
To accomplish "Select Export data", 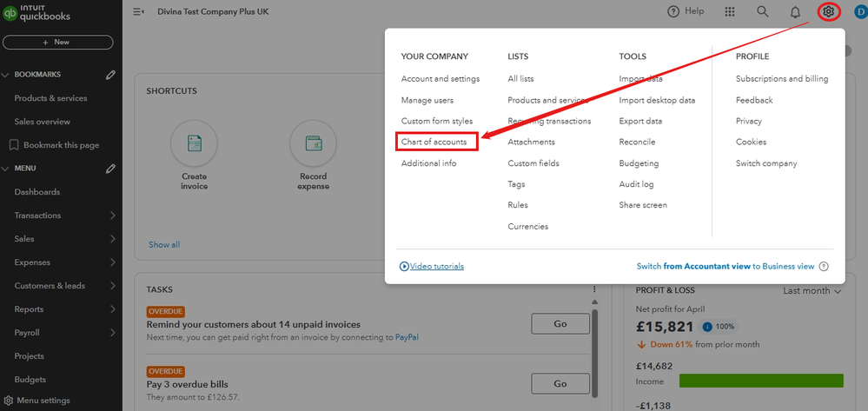I will (640, 122).
